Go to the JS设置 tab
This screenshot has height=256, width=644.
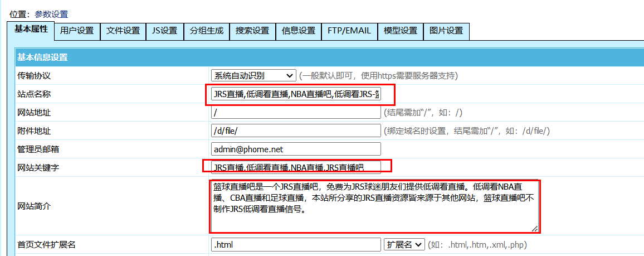tap(164, 31)
